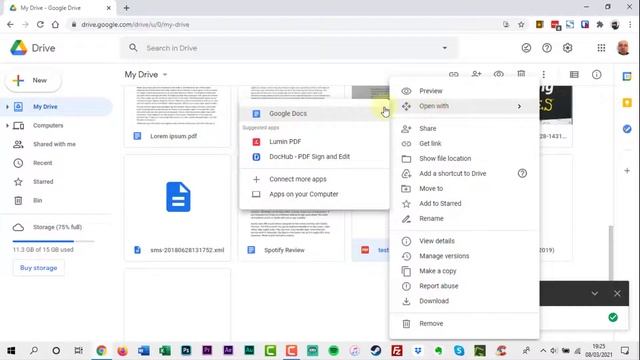The image size is (640, 360).
Task: Open Spotify from the taskbar
Action: [x=333, y=351]
